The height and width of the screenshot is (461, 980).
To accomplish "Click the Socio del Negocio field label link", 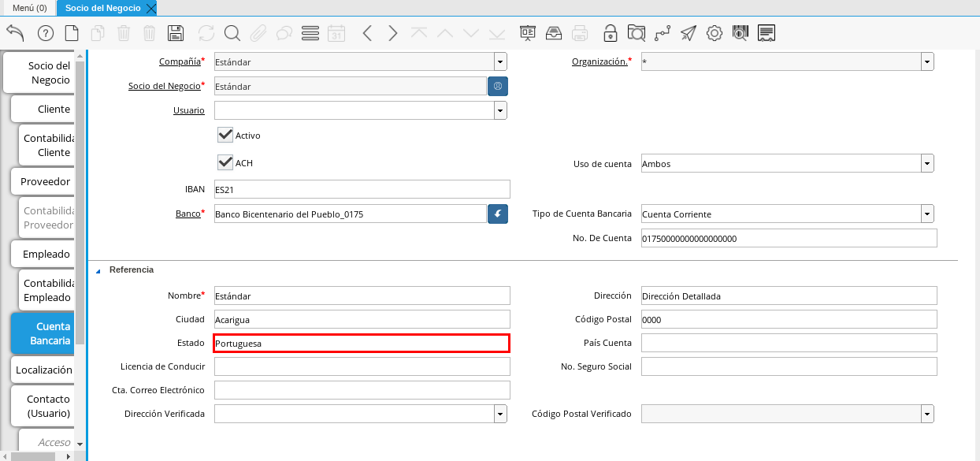I will [164, 86].
